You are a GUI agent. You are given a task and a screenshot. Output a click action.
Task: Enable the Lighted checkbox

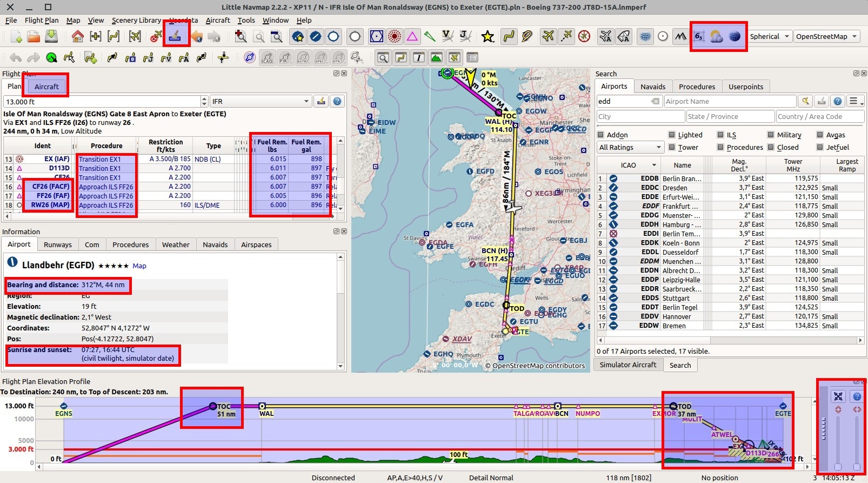[672, 135]
